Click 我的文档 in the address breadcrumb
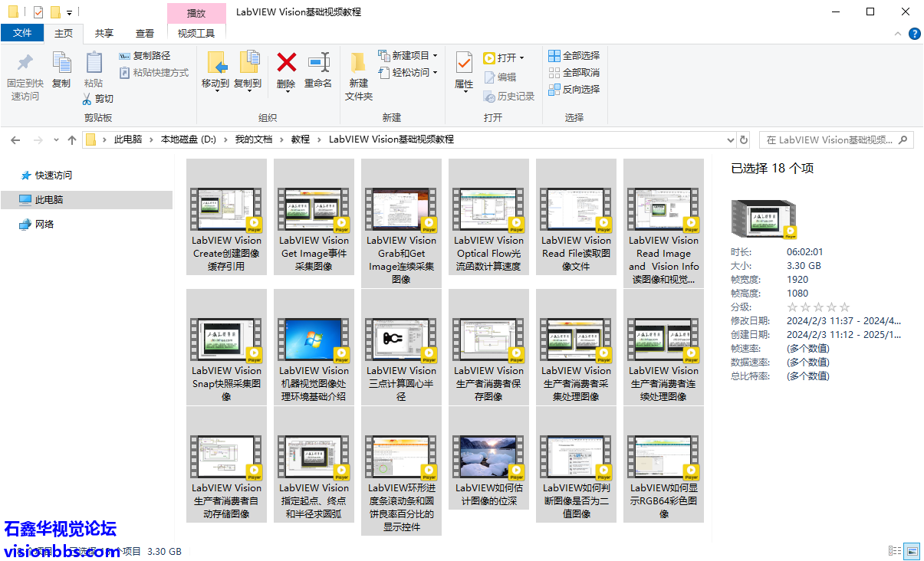The image size is (924, 561). [254, 139]
